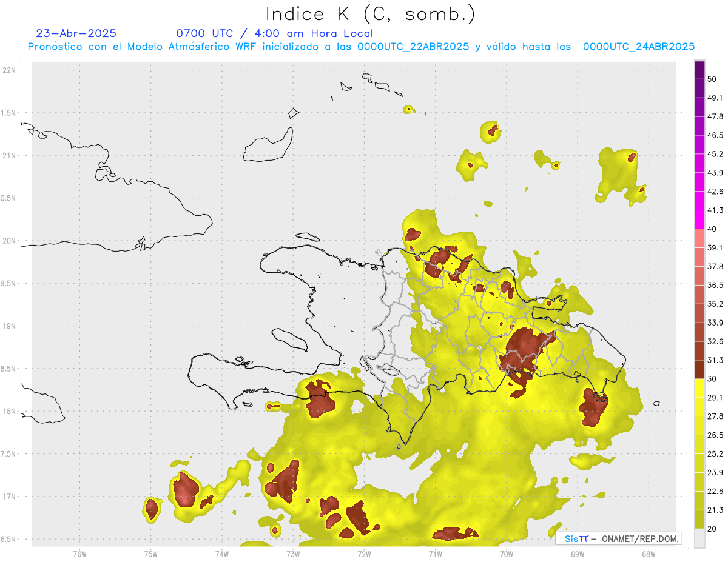Click the '20' value on the color scale
This screenshot has height=562, width=728.
tap(712, 529)
